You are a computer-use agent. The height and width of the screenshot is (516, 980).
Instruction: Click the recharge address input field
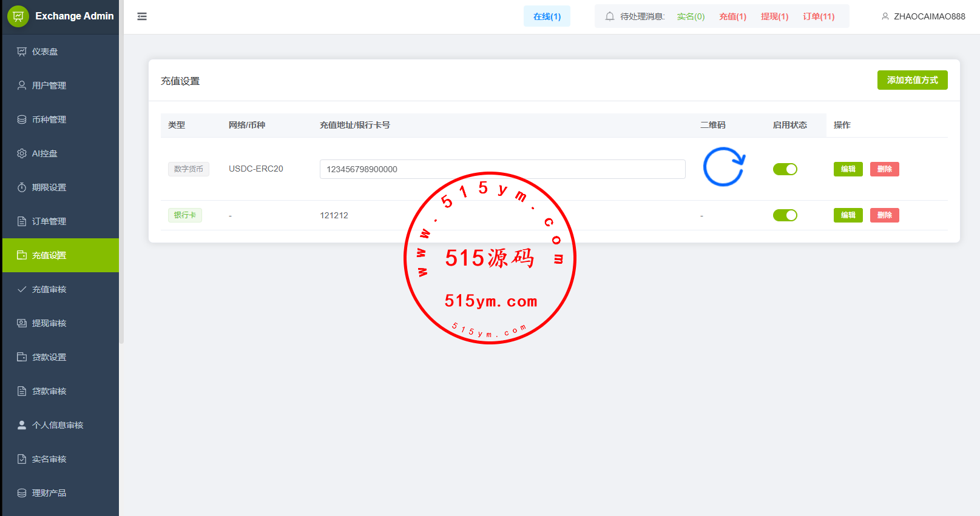coord(502,169)
